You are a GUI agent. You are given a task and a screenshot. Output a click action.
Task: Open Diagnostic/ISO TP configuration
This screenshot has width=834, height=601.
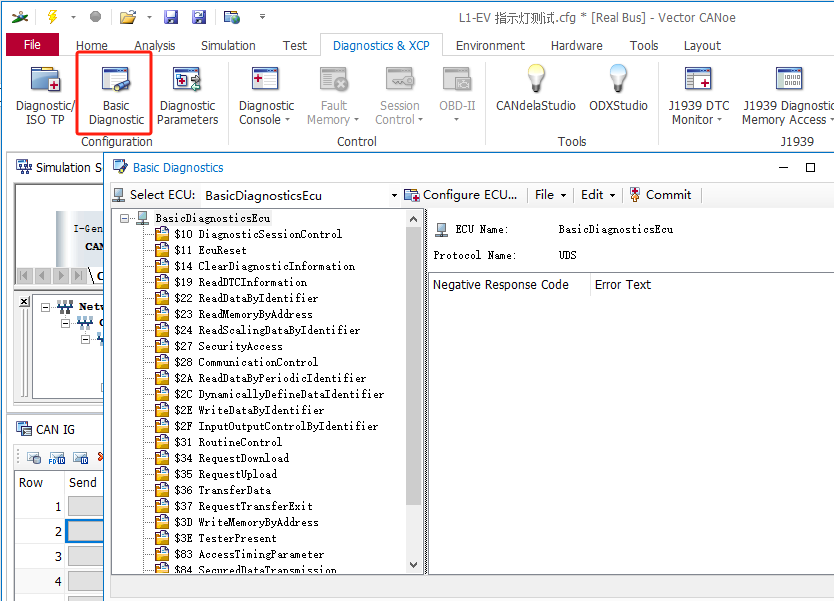[x=45, y=96]
